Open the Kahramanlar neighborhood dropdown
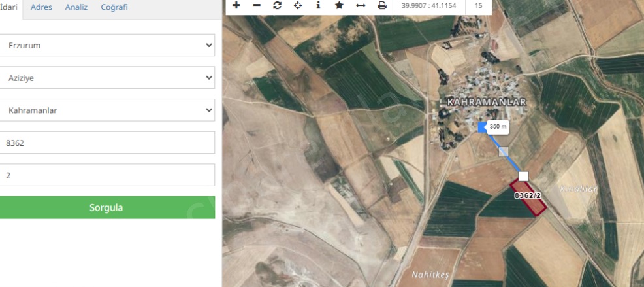Screen dimensions: 644x287 107,110
